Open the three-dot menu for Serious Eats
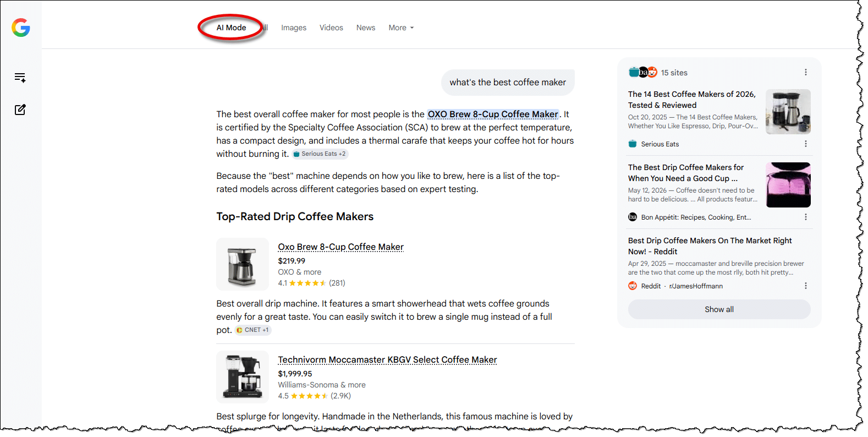Image resolution: width=868 pixels, height=437 pixels. pyautogui.click(x=806, y=144)
